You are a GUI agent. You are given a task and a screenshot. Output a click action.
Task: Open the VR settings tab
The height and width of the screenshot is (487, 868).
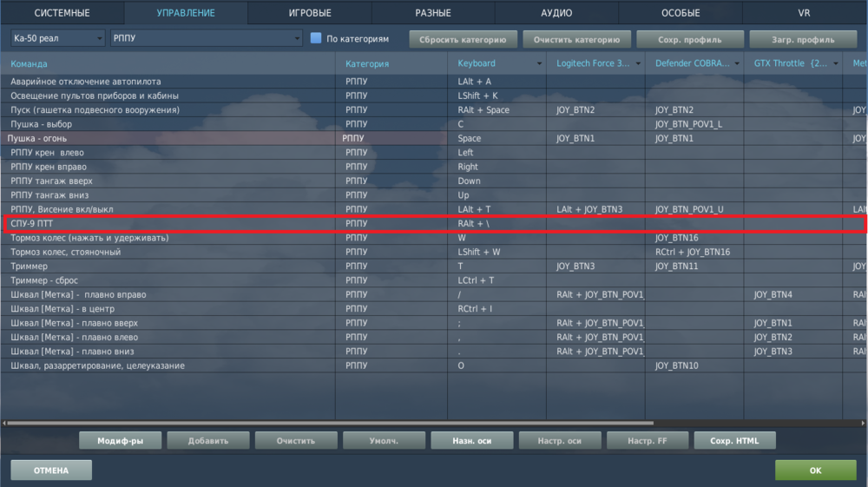(804, 13)
